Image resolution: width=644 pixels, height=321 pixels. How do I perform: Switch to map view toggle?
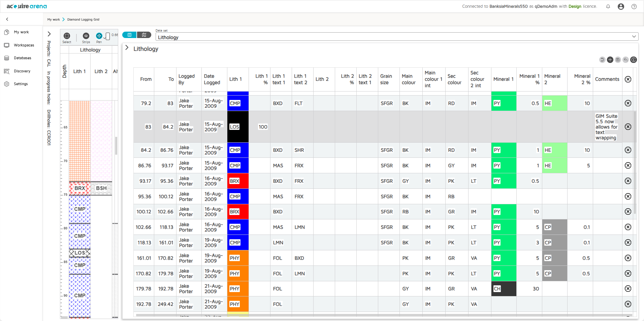point(144,35)
